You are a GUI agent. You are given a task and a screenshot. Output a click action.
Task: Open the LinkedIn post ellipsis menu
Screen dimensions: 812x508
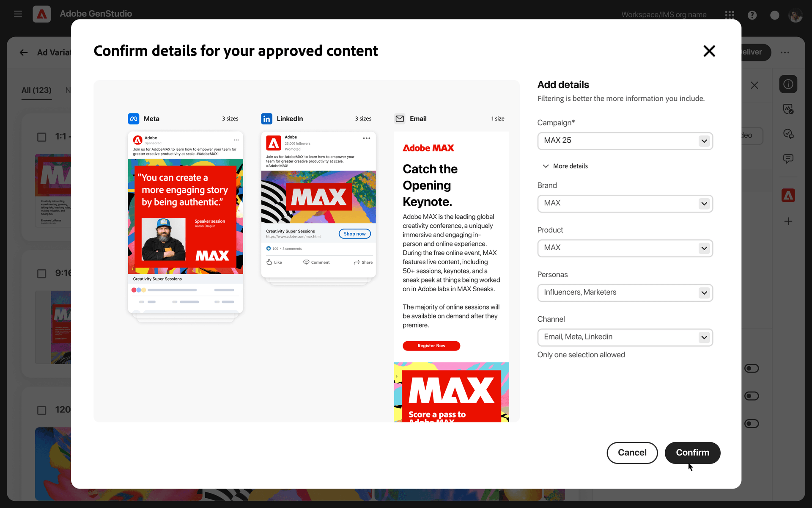pos(366,138)
